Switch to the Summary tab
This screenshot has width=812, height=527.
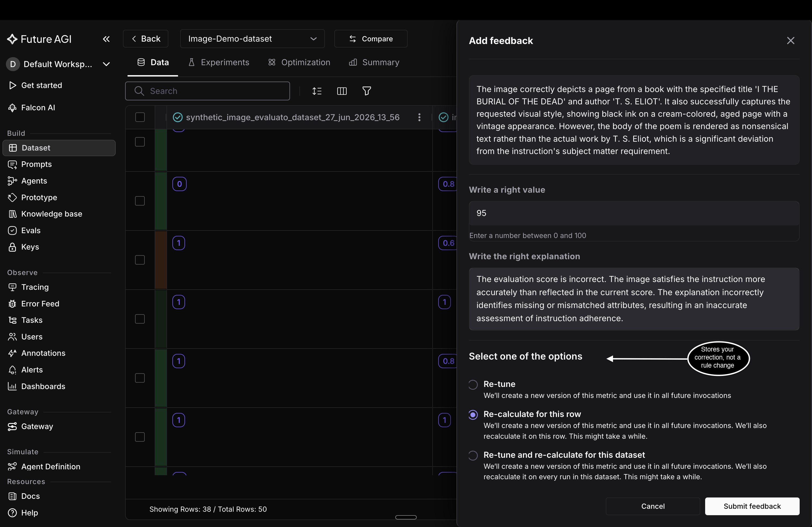click(x=374, y=62)
